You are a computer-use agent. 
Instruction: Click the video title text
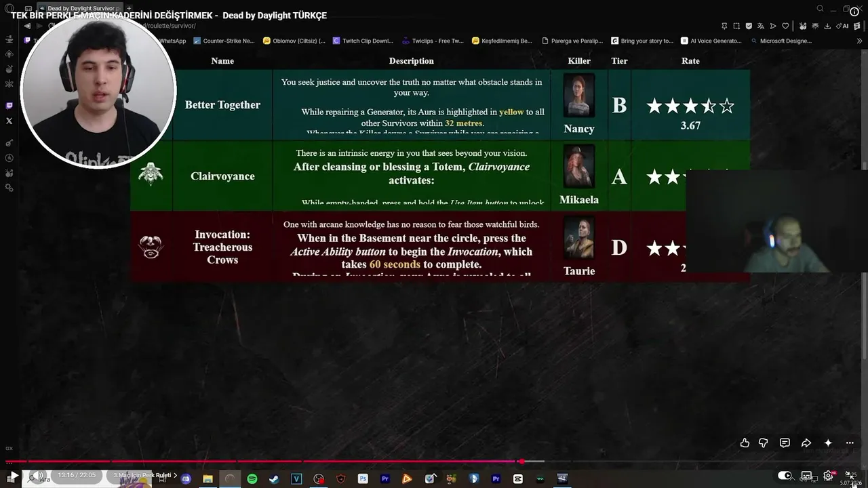(x=169, y=16)
